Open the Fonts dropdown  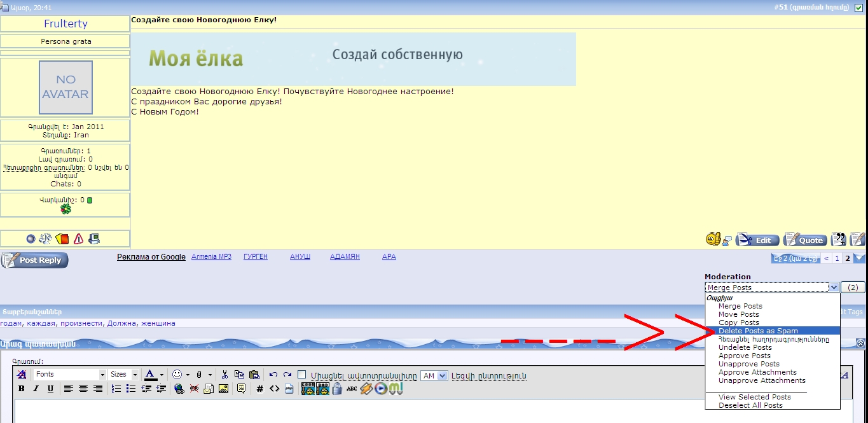click(70, 375)
